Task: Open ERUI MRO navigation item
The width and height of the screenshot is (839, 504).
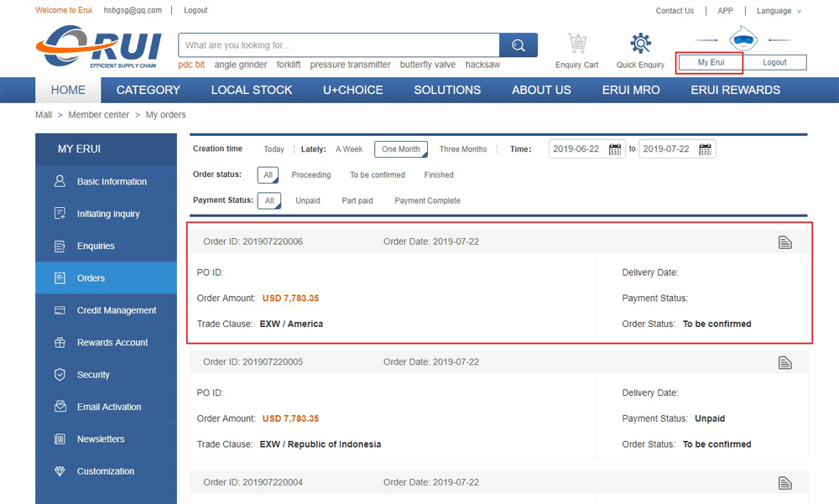Action: pos(631,90)
